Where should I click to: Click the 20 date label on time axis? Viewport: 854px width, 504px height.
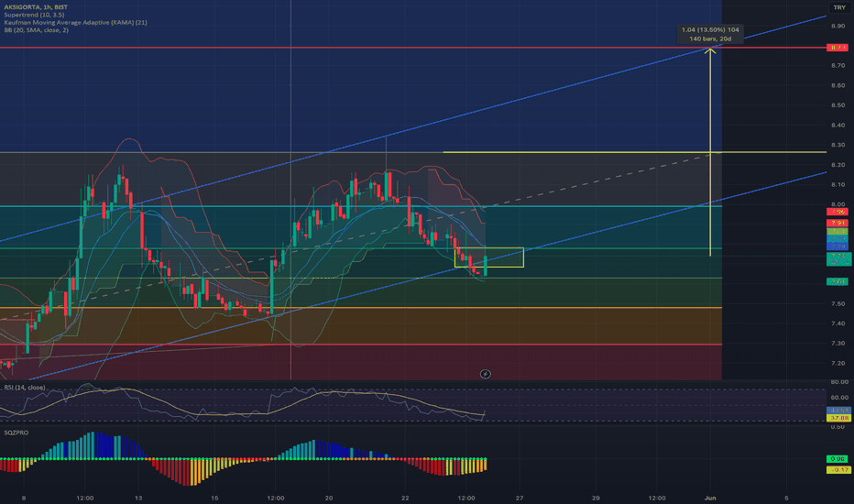tap(328, 498)
